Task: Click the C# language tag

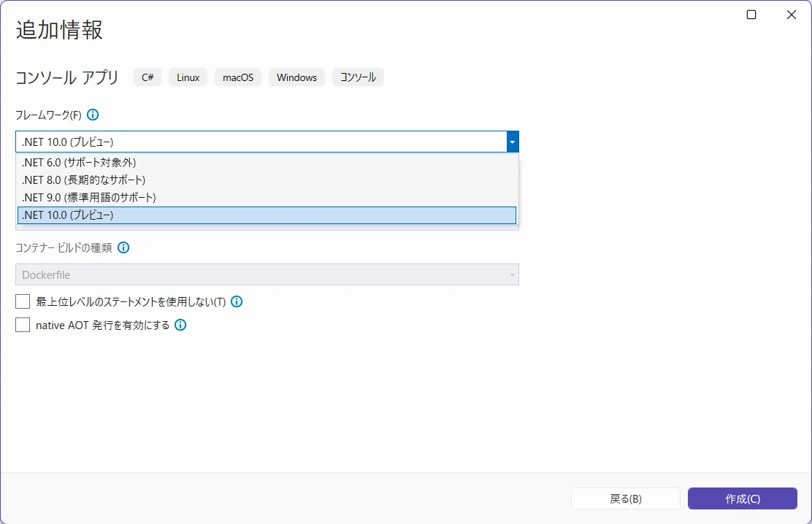Action: click(x=148, y=77)
